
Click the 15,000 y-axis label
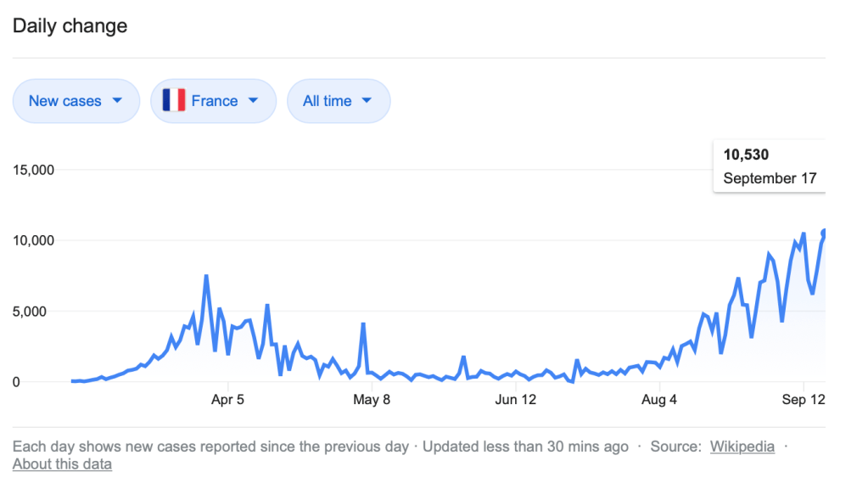(x=34, y=170)
